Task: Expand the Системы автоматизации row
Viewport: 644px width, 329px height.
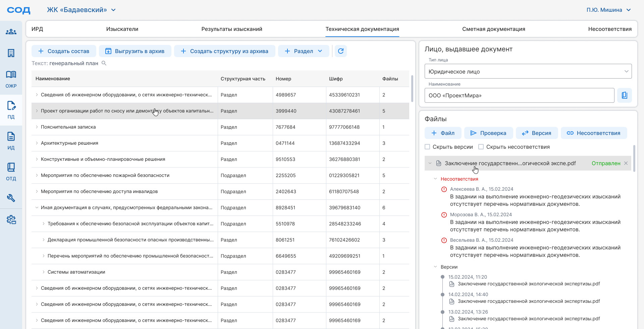Action: pyautogui.click(x=44, y=272)
